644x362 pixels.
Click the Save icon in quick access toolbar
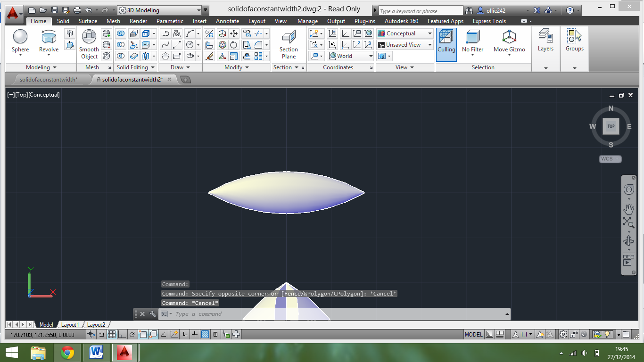pyautogui.click(x=55, y=10)
